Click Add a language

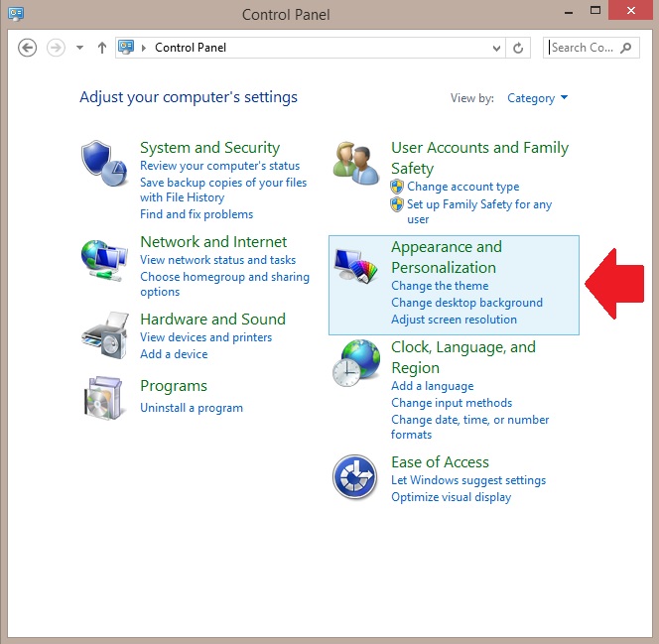(x=432, y=386)
